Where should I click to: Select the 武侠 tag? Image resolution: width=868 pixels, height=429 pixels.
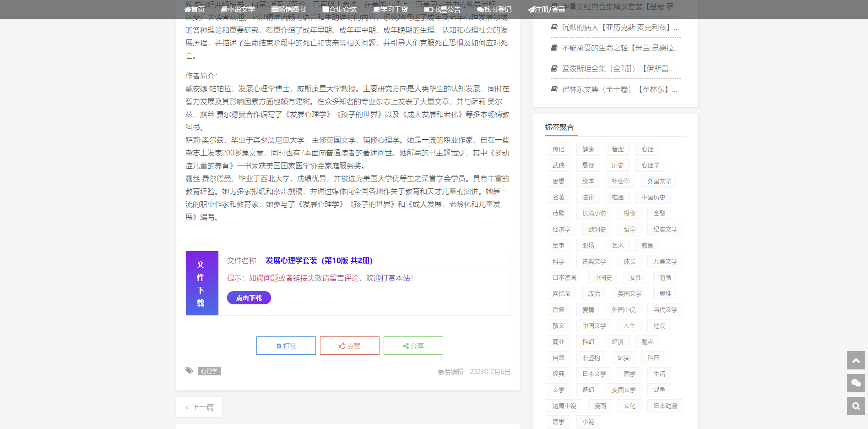(559, 165)
